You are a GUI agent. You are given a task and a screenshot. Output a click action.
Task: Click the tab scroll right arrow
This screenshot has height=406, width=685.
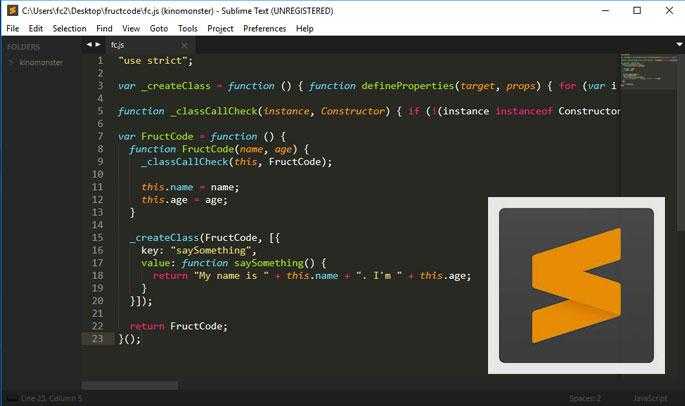[97, 45]
